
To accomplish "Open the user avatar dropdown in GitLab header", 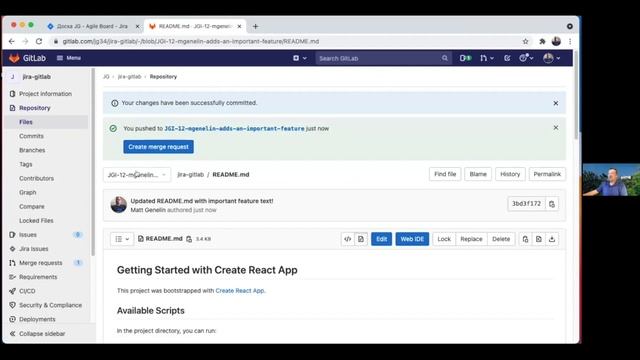I will point(551,58).
